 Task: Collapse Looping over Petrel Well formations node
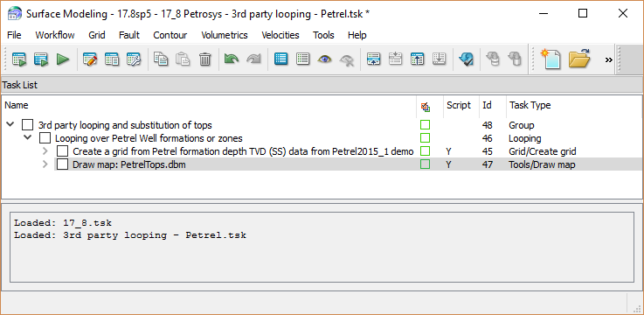27,137
